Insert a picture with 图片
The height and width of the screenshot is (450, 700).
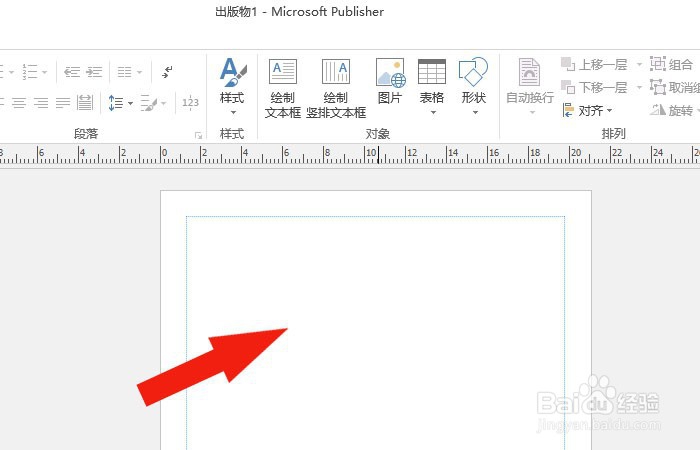390,81
